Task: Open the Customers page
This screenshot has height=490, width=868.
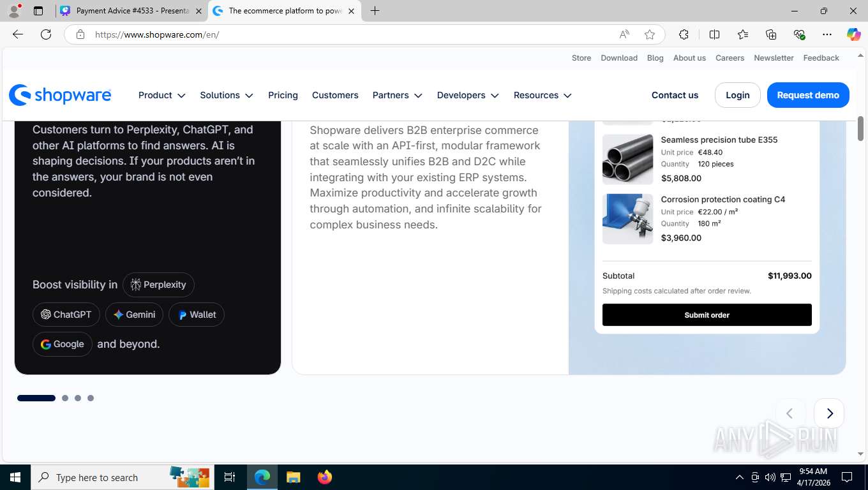Action: coord(335,95)
